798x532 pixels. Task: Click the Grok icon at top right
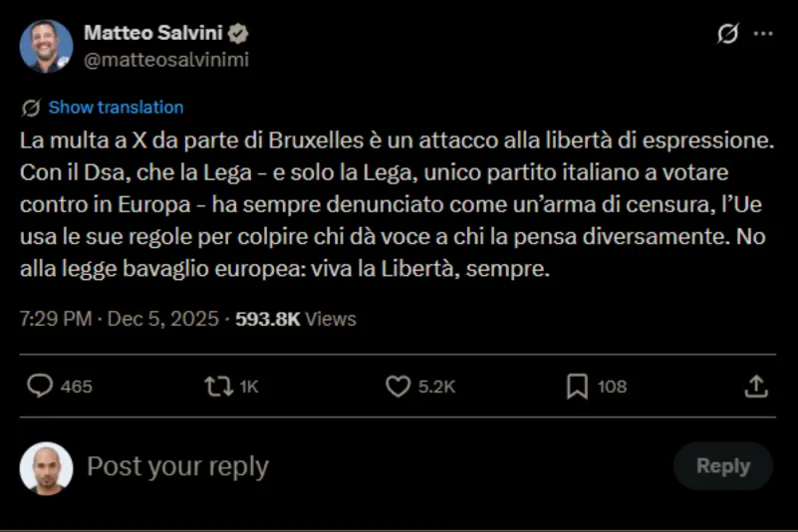coord(728,34)
